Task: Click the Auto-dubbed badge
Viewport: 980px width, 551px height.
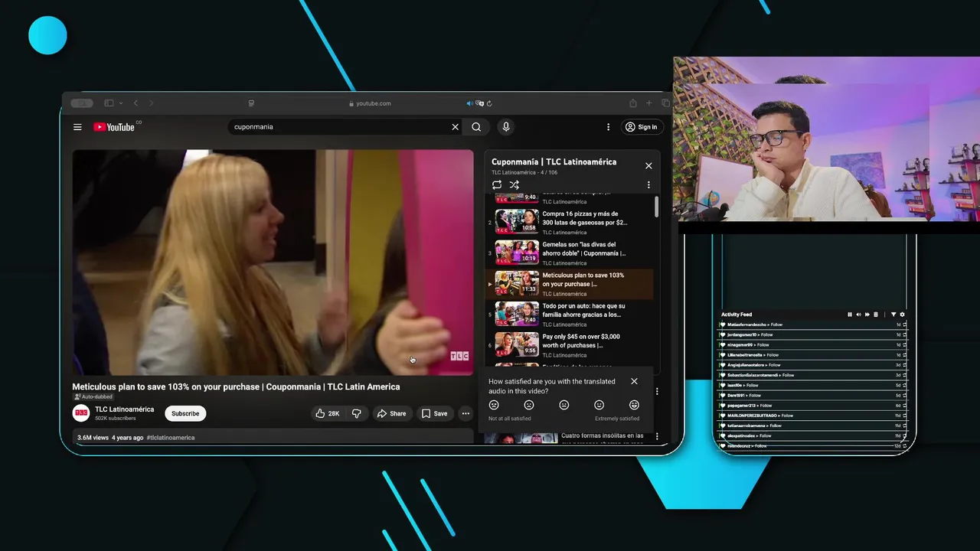Action: point(93,396)
